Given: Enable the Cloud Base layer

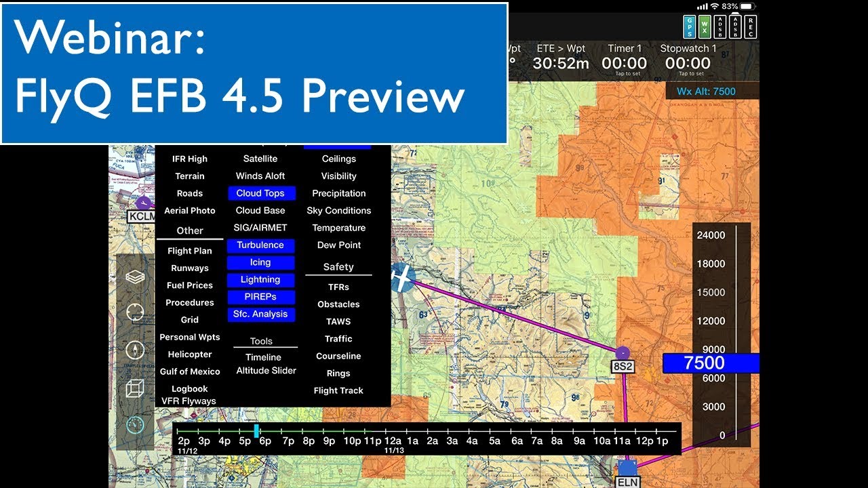Looking at the screenshot, I should pyautogui.click(x=260, y=210).
